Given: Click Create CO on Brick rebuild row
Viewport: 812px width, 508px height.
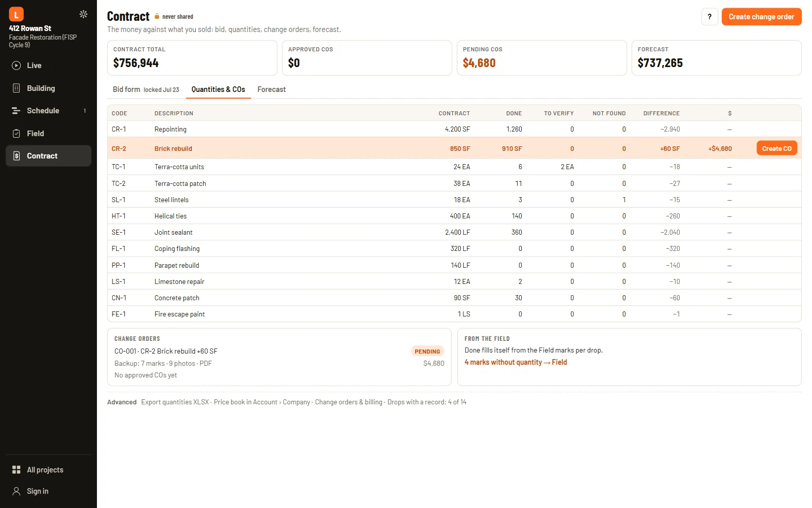Looking at the screenshot, I should point(776,148).
